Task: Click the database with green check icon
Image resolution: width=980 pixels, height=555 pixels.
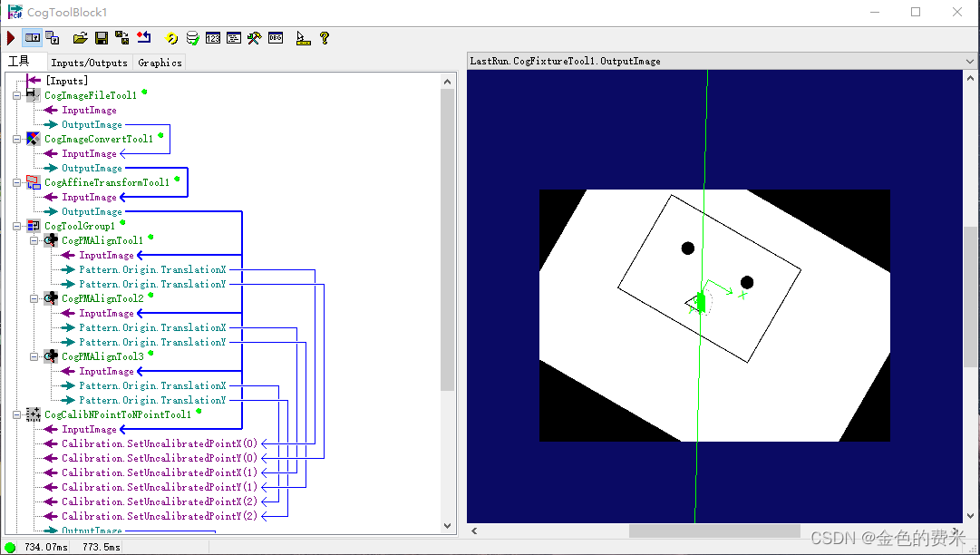Action: [x=192, y=39]
